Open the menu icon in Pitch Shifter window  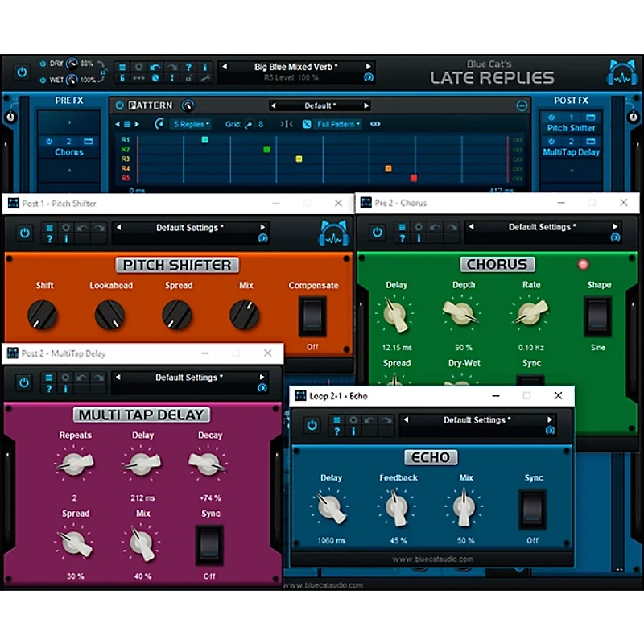tap(49, 228)
